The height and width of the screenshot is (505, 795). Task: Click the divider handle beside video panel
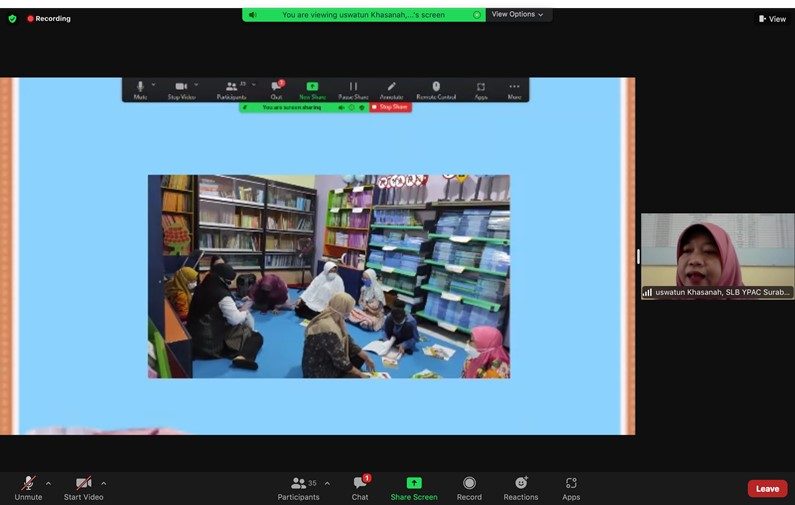tap(638, 256)
